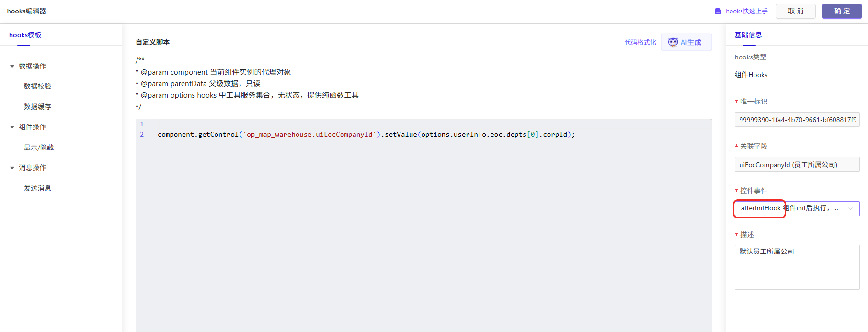Click the AI生成 robot icon
Screen dimensions: 868x332
(673, 42)
